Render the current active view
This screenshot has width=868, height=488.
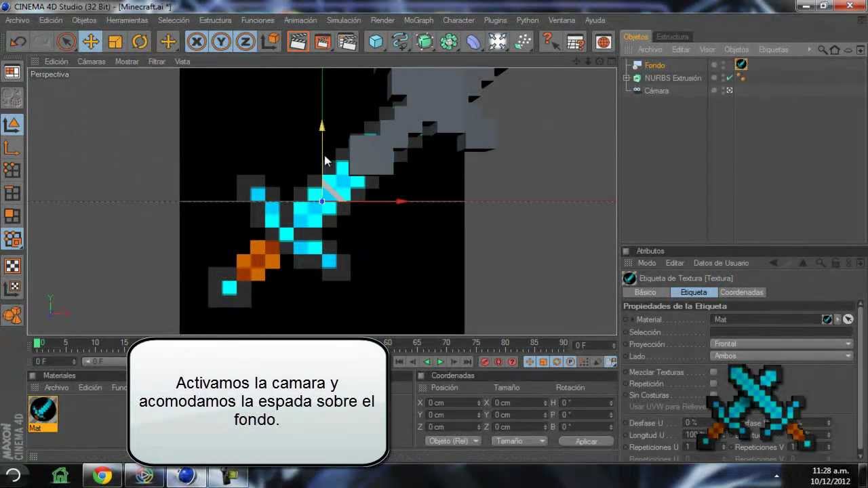[x=298, y=42]
